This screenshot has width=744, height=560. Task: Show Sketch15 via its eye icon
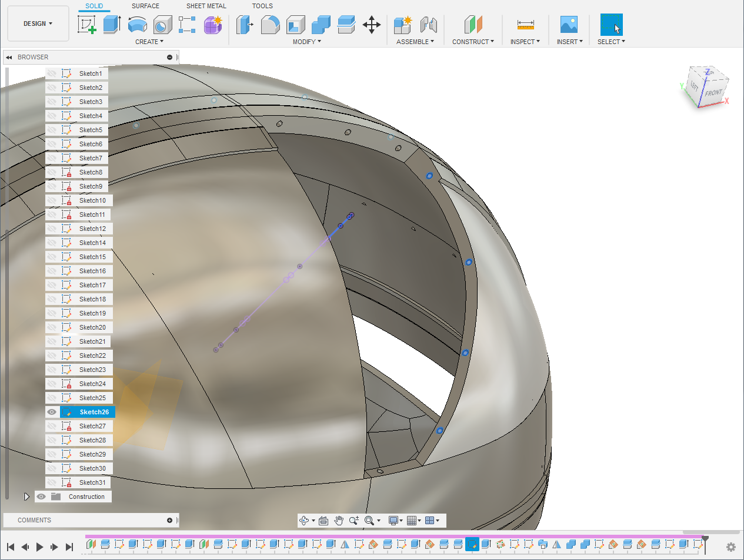pos(52,257)
